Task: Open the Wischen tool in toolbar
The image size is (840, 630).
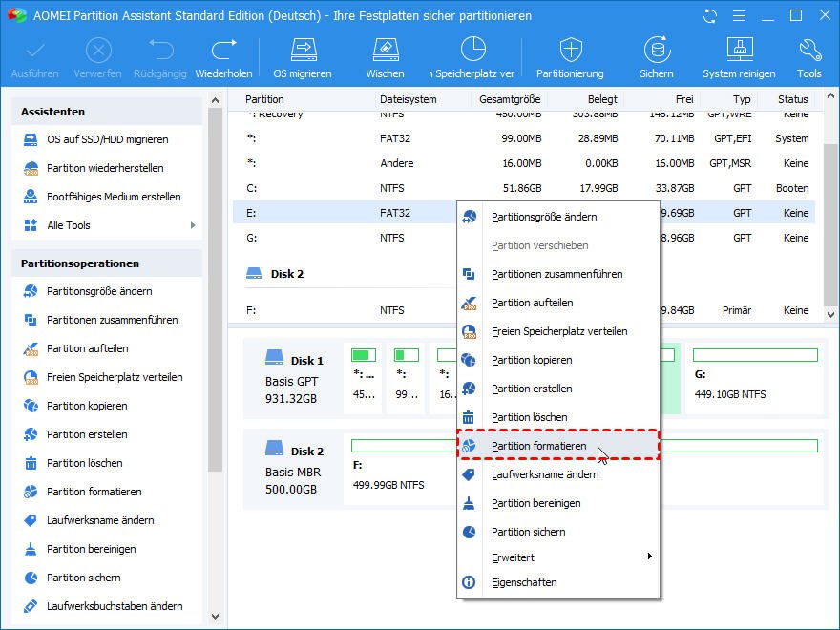Action: pos(384,51)
